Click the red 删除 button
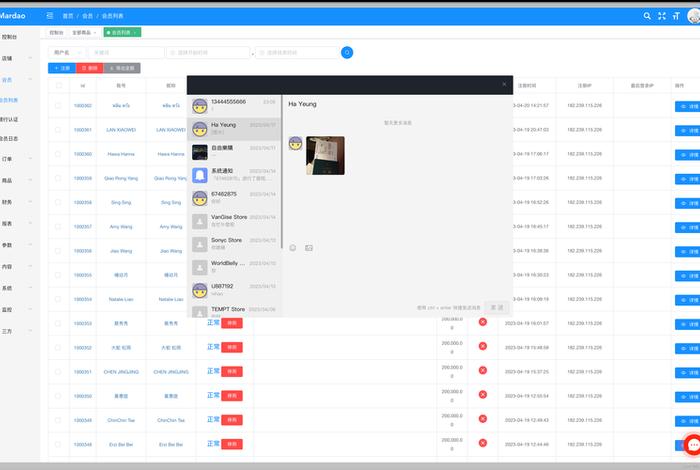The width and height of the screenshot is (700, 470). [89, 68]
